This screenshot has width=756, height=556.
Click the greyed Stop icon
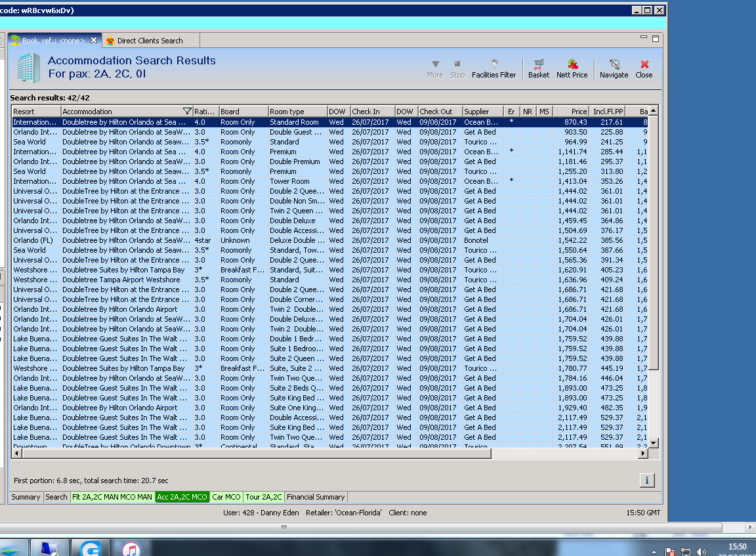click(x=457, y=69)
